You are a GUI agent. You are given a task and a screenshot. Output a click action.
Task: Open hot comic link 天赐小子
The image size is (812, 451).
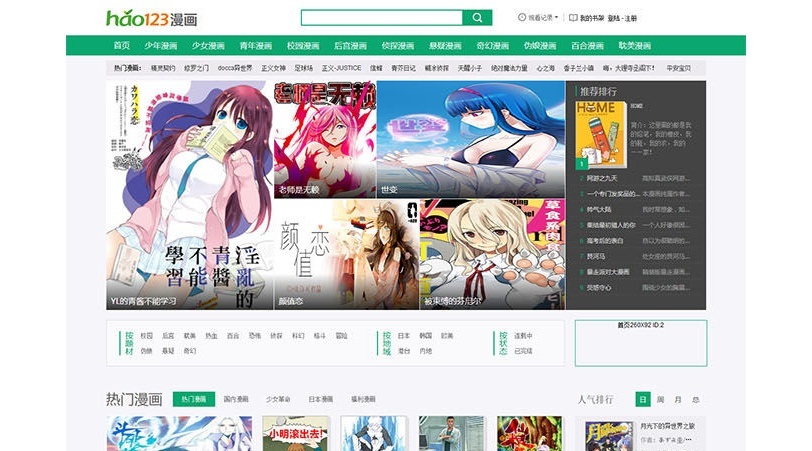[470, 68]
